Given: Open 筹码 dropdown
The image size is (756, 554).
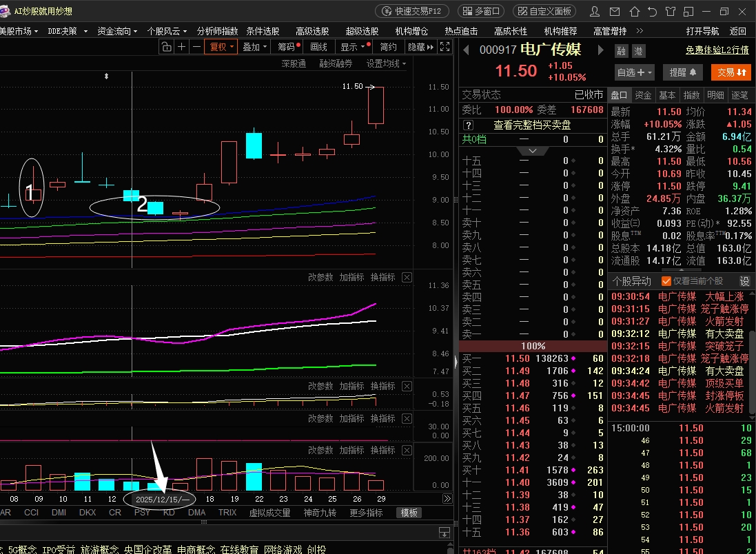Looking at the screenshot, I should click(x=289, y=47).
